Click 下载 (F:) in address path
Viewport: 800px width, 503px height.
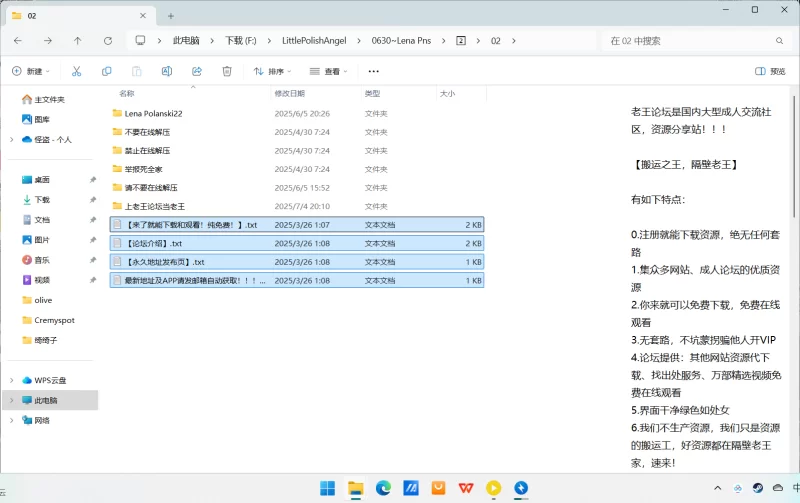241,41
